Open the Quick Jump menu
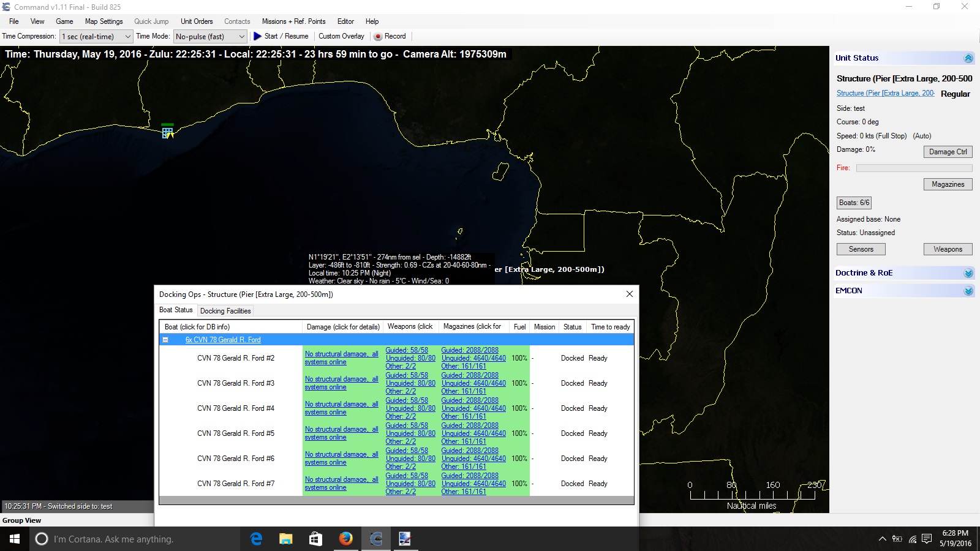980x551 pixels. [151, 21]
